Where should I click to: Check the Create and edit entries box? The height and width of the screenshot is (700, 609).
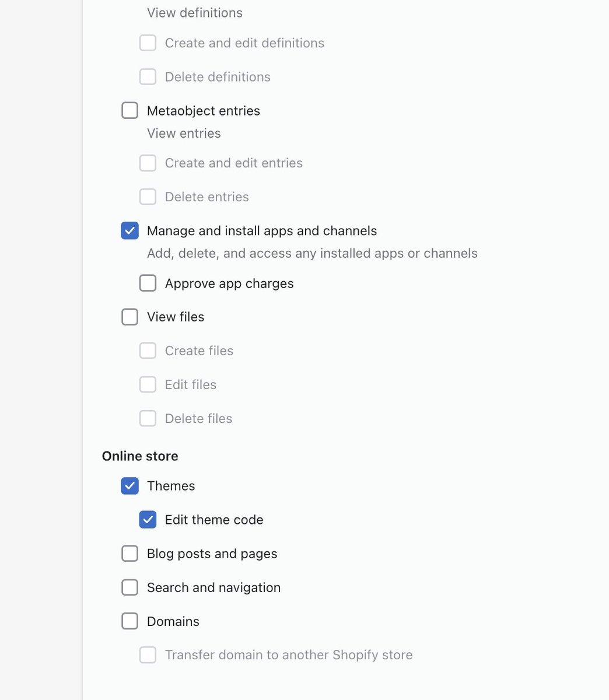pos(148,163)
